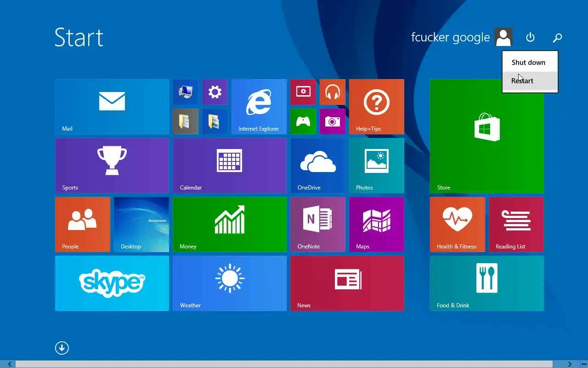
Task: Open the Maps tile
Action: pos(377,224)
